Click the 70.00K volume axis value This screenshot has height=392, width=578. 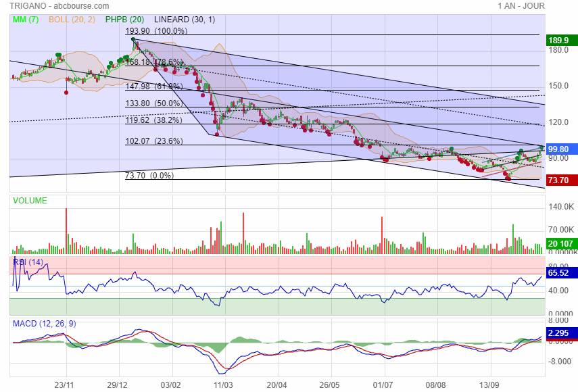click(x=561, y=230)
